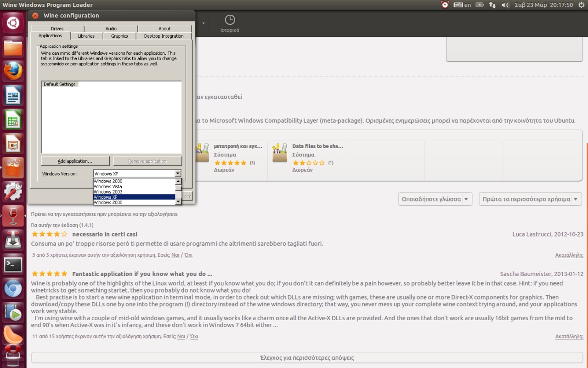The width and height of the screenshot is (588, 368).
Task: Switch to the Libraries tab
Action: coord(86,36)
